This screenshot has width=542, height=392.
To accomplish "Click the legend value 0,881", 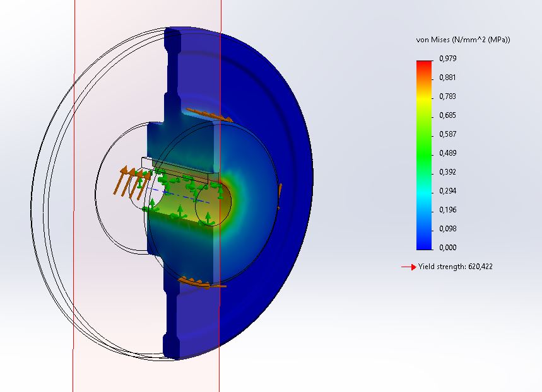I will [447, 78].
